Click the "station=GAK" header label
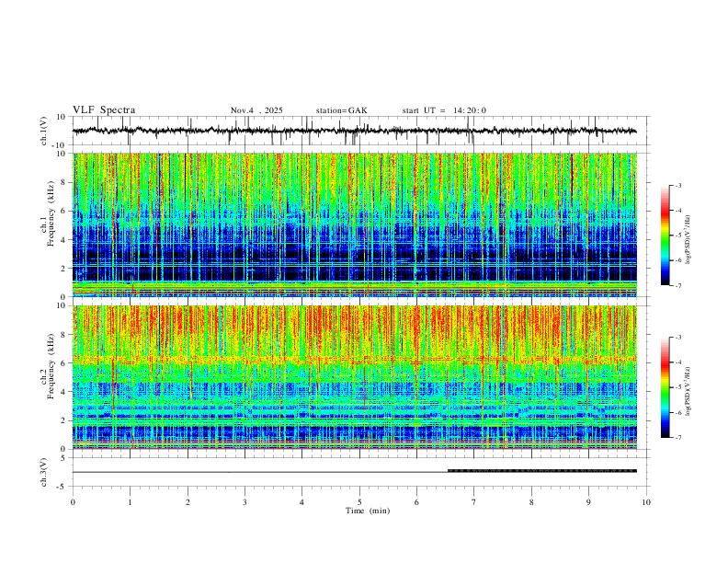Image resolution: width=728 pixels, height=563 pixels. click(341, 110)
